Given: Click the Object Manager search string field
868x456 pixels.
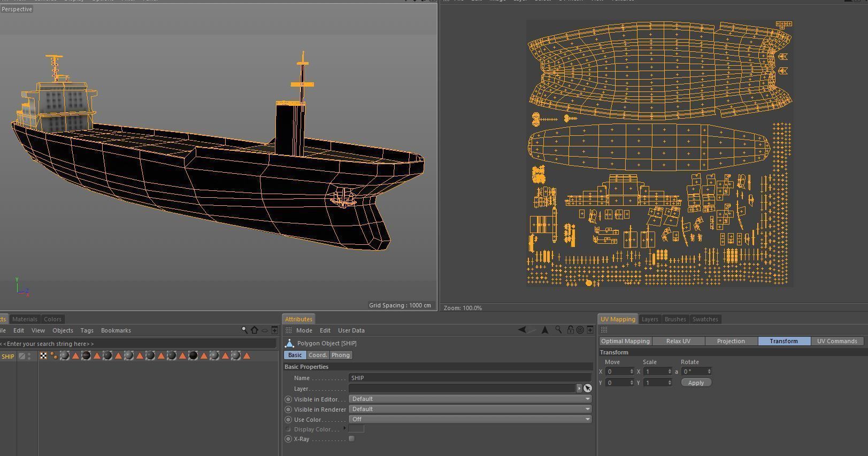Looking at the screenshot, I should coord(138,344).
